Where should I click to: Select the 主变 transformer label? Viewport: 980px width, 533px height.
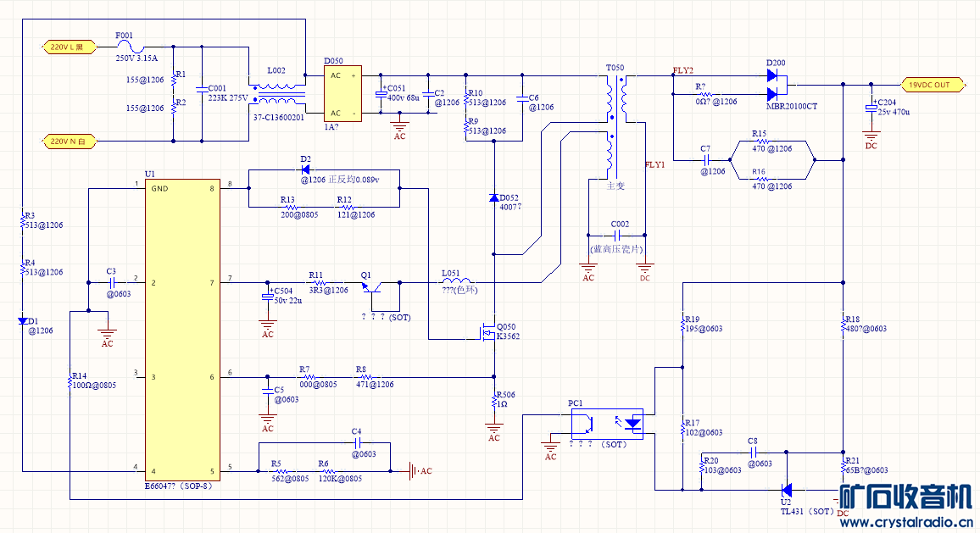coord(615,186)
